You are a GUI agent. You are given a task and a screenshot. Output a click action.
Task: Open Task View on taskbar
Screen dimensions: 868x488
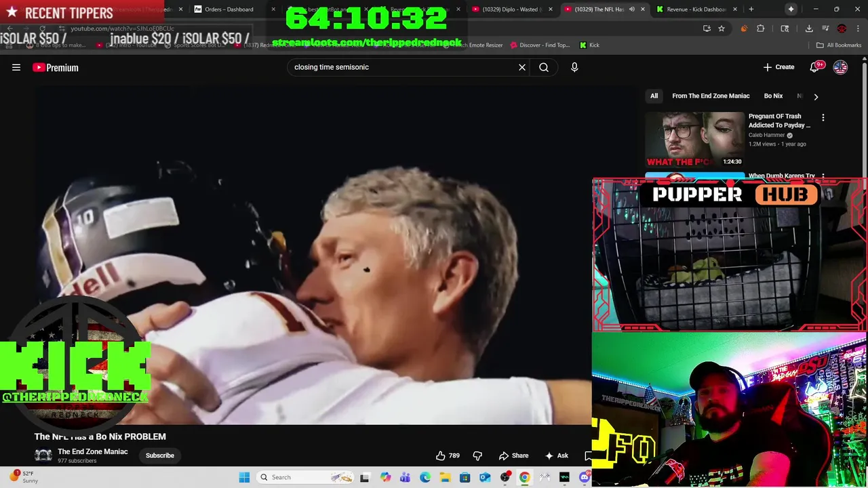pos(365,477)
